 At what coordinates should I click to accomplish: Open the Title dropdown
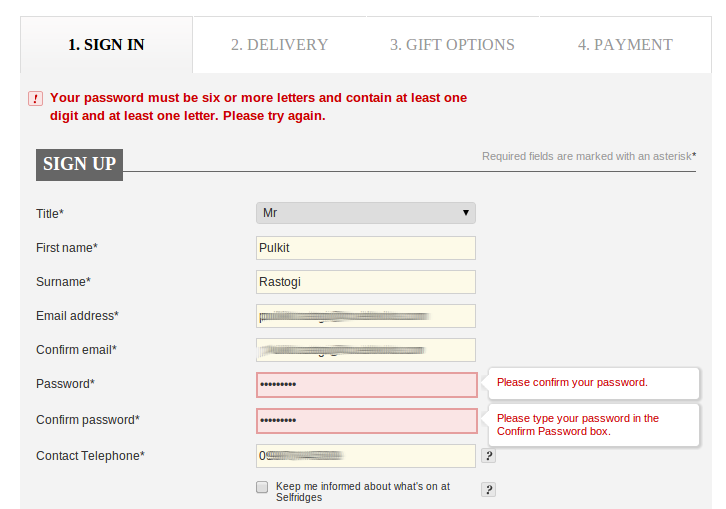(366, 213)
